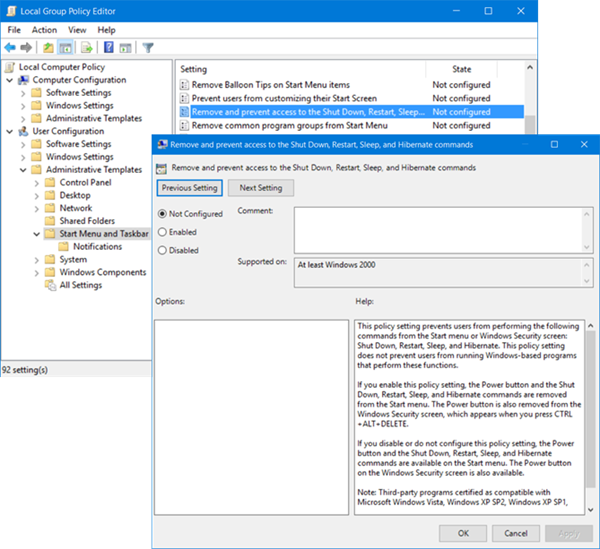Select the Not Configured radio button
600x549 pixels.
coord(162,214)
